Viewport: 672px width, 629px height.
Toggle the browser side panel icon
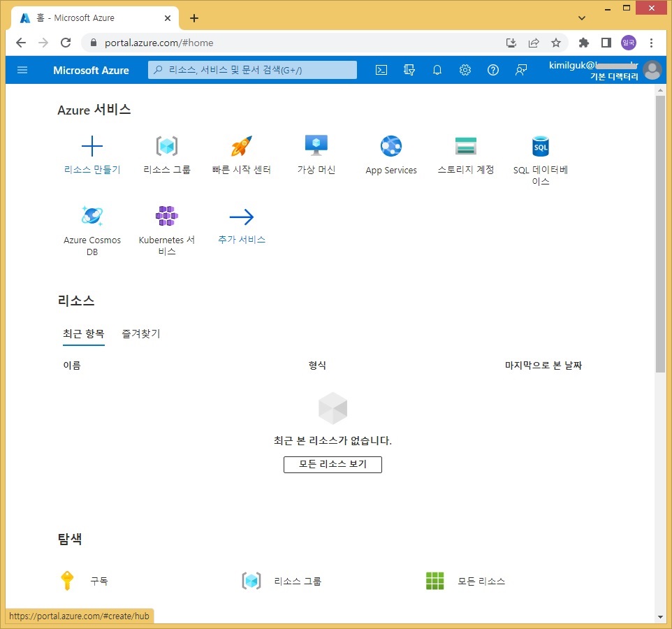[x=606, y=43]
